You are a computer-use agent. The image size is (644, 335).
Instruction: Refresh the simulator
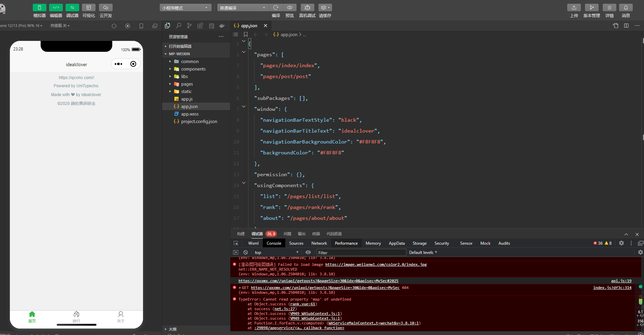click(x=114, y=26)
